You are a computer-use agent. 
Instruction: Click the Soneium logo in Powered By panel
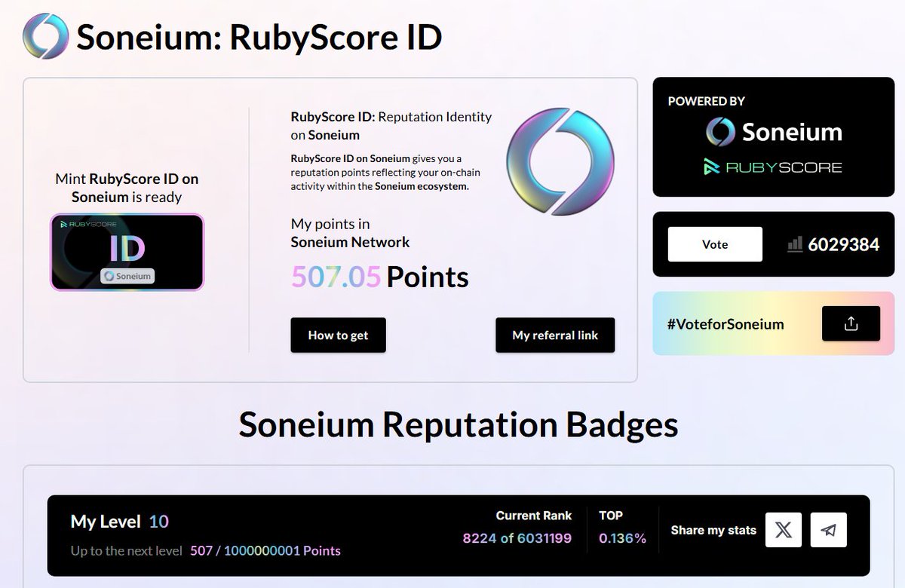tap(774, 132)
